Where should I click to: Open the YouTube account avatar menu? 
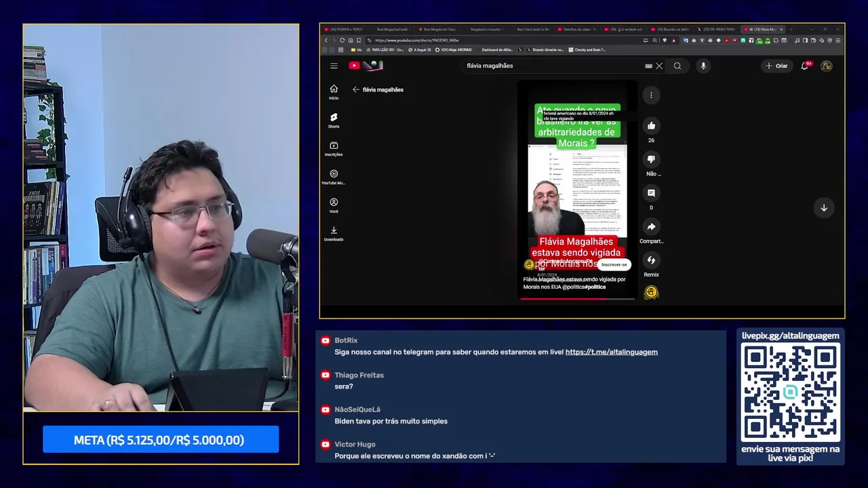[x=827, y=66]
